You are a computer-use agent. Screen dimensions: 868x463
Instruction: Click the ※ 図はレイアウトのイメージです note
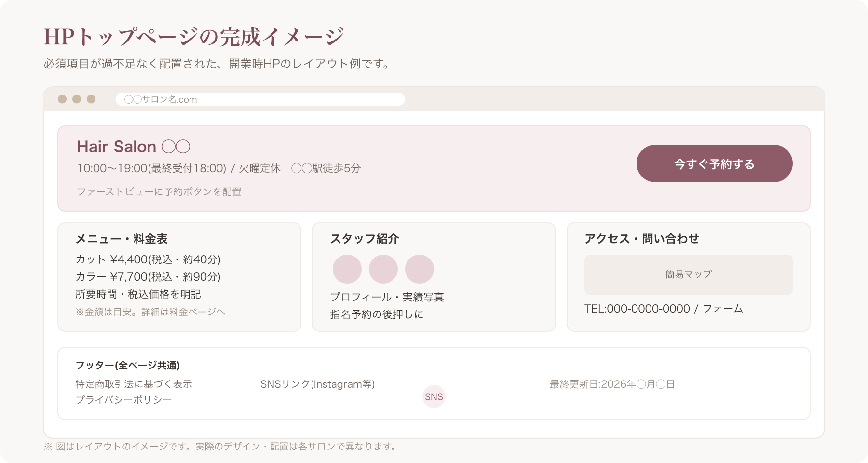tap(221, 447)
